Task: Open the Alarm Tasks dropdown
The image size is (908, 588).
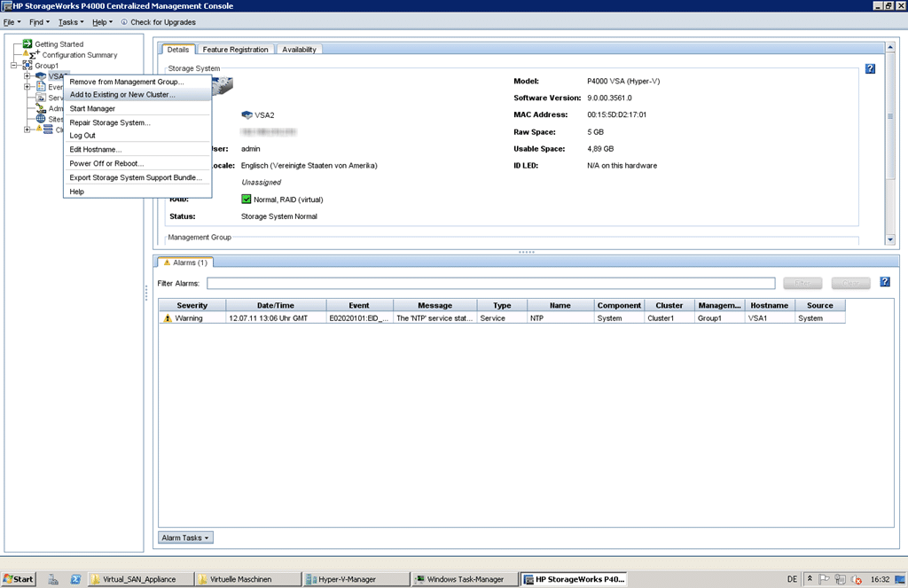Action: [185, 537]
